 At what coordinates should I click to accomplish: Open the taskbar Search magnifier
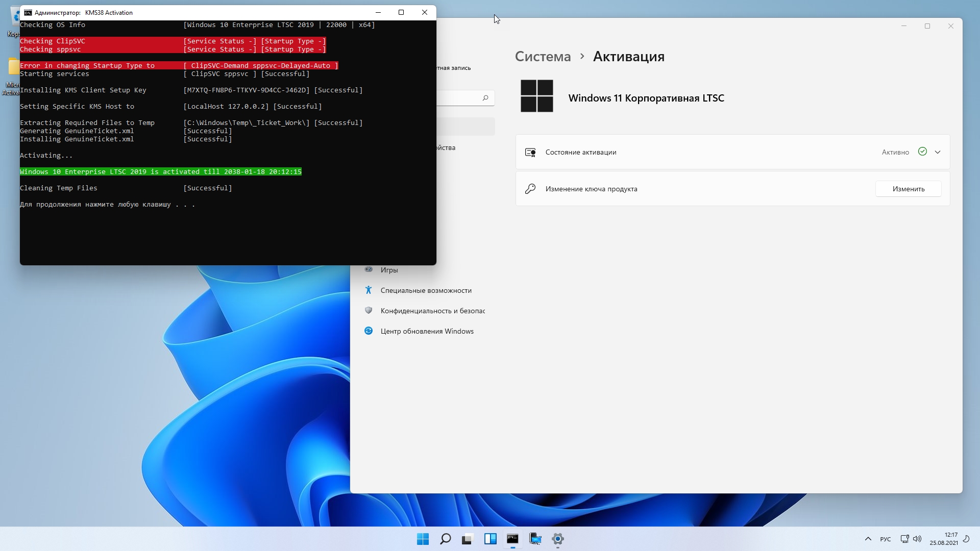[x=445, y=539]
